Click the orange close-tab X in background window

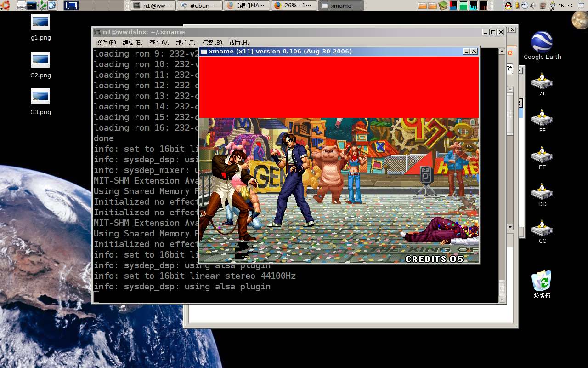click(x=510, y=53)
